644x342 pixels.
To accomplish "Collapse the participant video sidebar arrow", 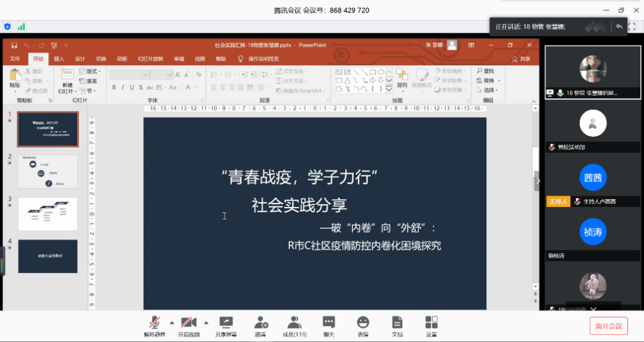I will 538,181.
